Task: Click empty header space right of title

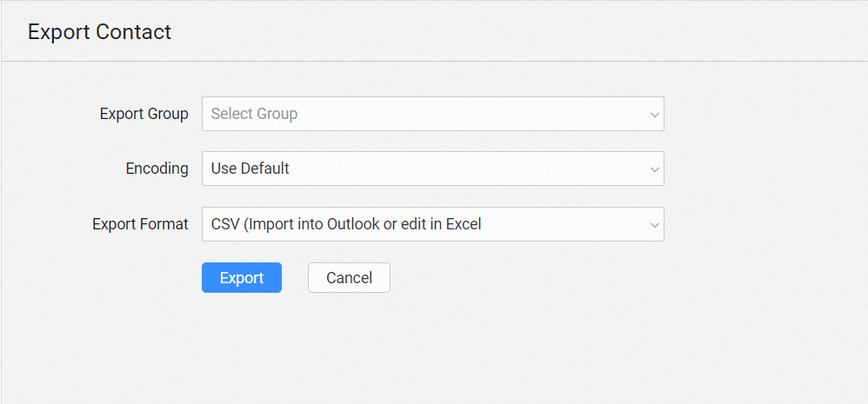Action: pyautogui.click(x=522, y=32)
